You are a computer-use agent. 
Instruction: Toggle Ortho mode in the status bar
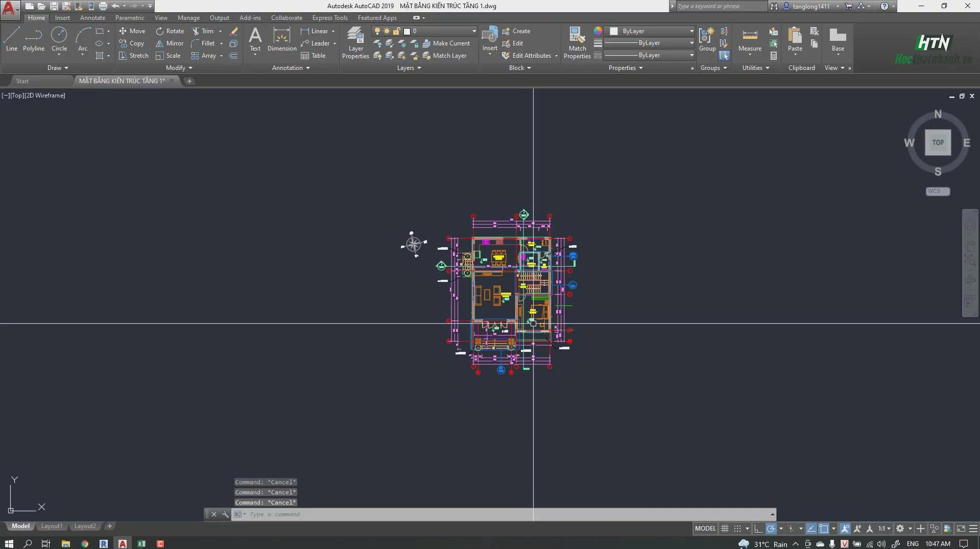[758, 528]
